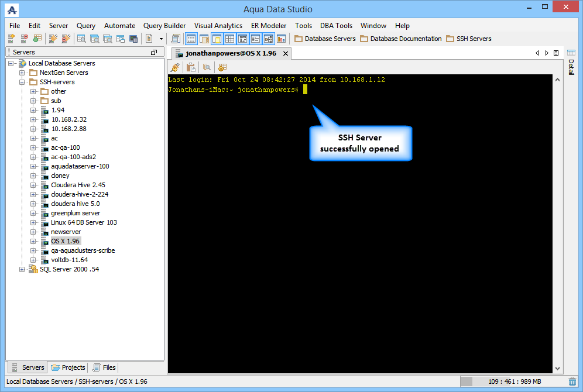Select the qa-aquaclusters-scribe server
The height and width of the screenshot is (392, 583).
pyautogui.click(x=83, y=251)
